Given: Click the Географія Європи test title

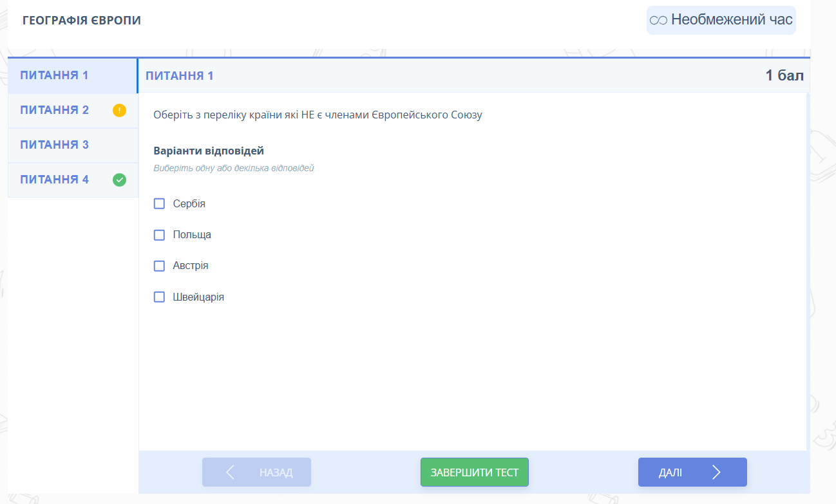Looking at the screenshot, I should click(82, 21).
